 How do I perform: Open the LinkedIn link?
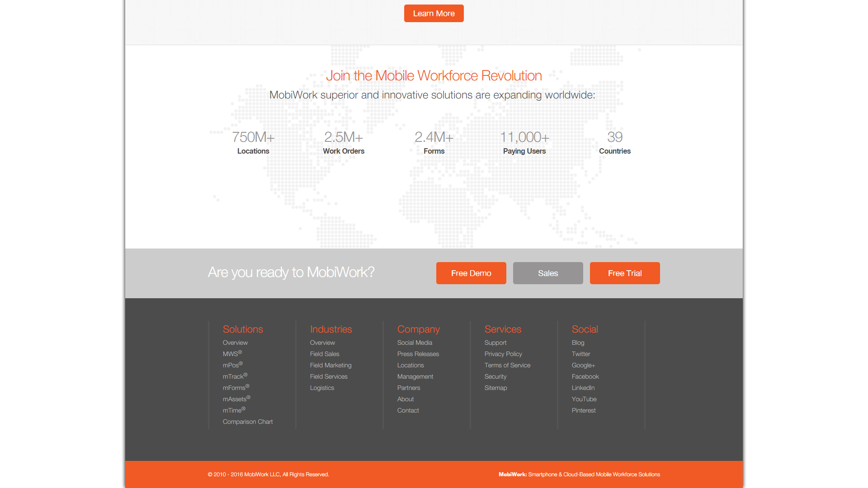(583, 388)
